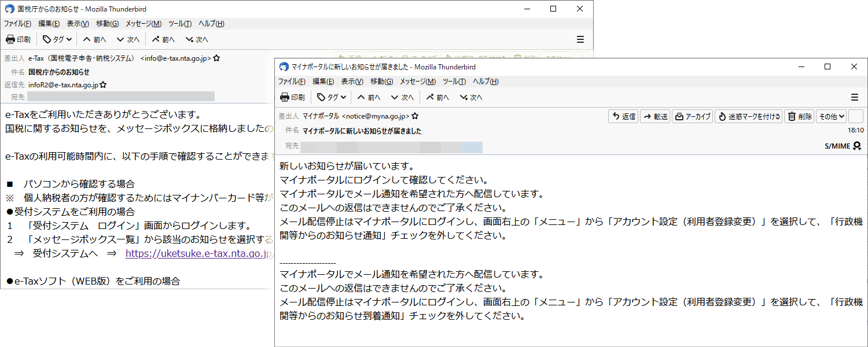Open ヘルプ menu in 国税庁 window
Viewport: 868px width, 347px height.
[x=211, y=24]
